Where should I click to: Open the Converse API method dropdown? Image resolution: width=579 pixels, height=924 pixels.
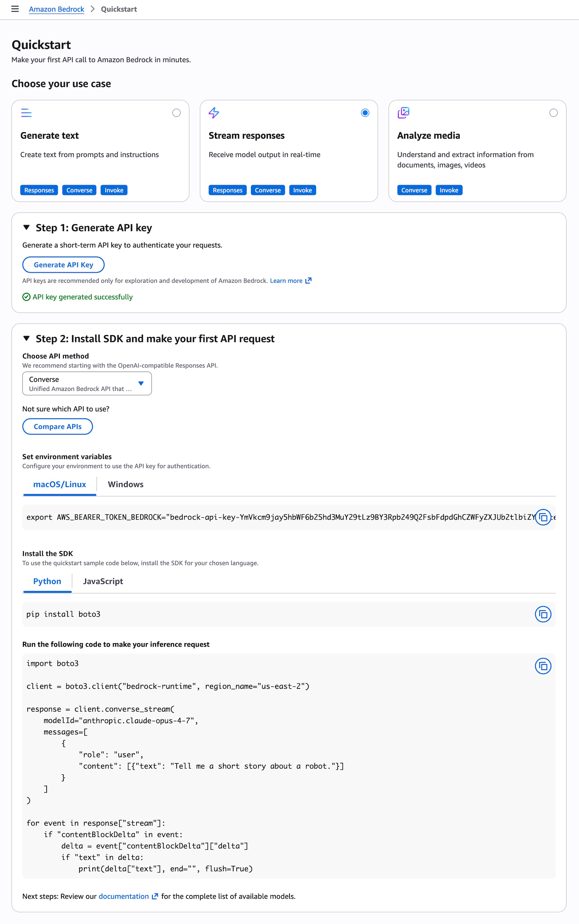pos(87,383)
